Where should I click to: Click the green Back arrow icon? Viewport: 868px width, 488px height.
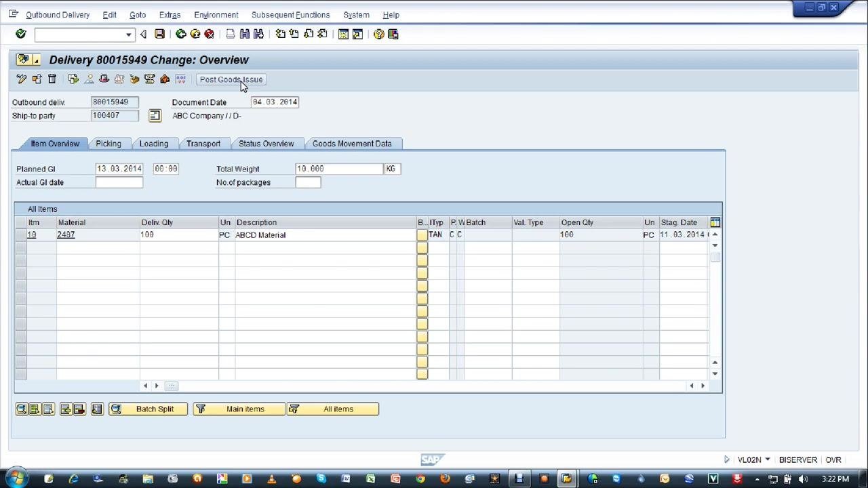(x=181, y=34)
